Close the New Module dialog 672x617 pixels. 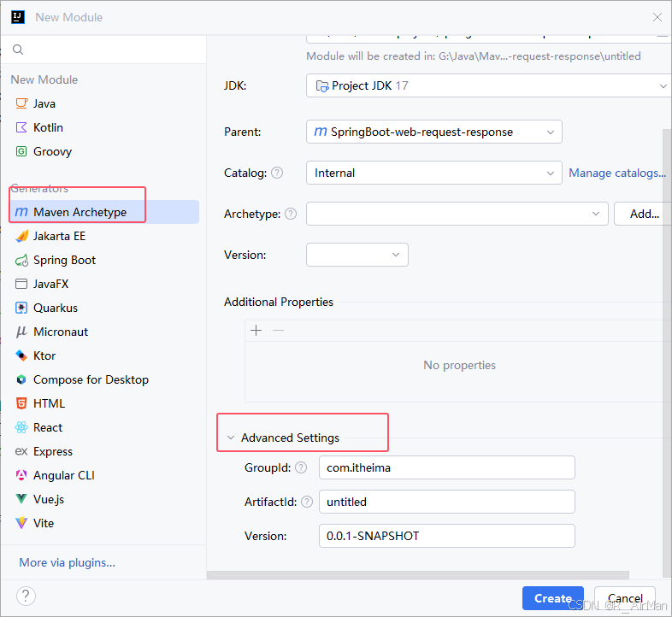pos(657,17)
